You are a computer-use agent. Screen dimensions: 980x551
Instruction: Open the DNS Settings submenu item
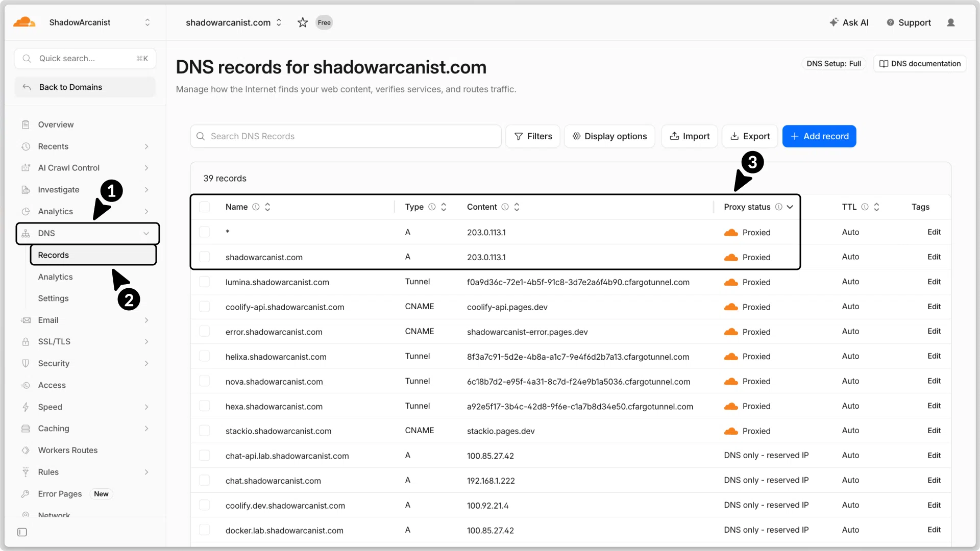coord(53,298)
